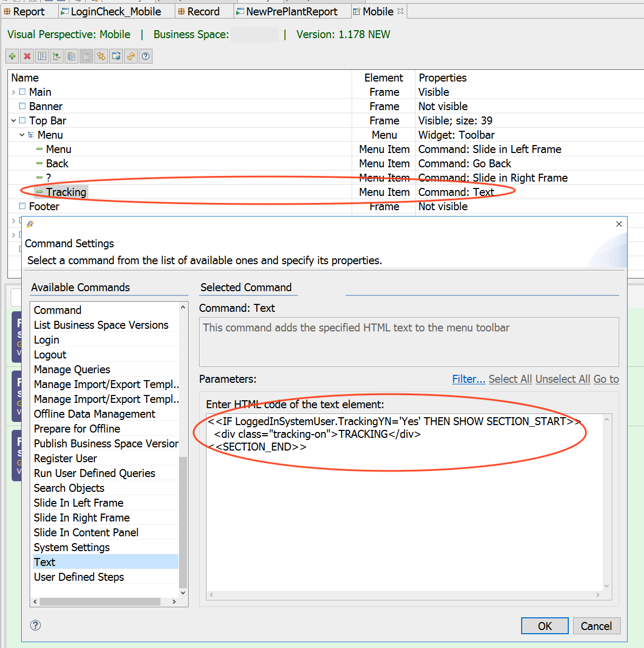Choose Slide In Left Frame command
This screenshot has height=648, width=644.
(105, 503)
